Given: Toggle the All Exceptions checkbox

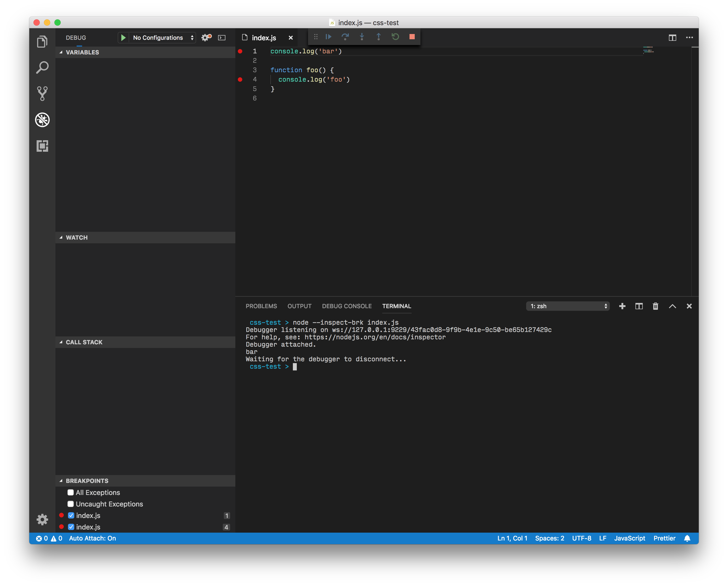Looking at the screenshot, I should [x=70, y=492].
